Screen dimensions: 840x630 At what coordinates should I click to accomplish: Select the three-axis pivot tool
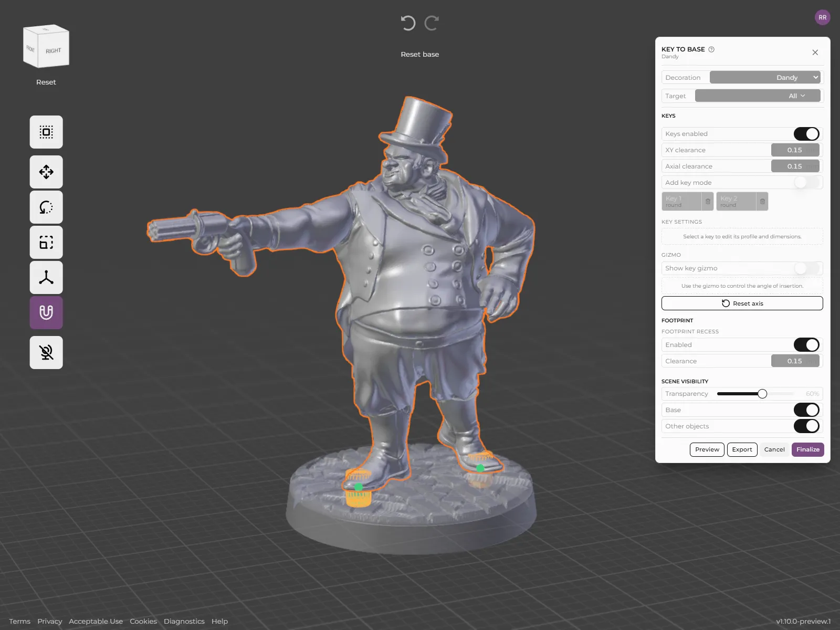pos(46,277)
